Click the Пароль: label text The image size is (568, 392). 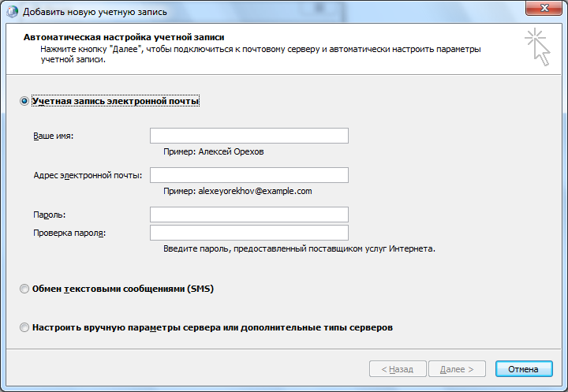(49, 215)
